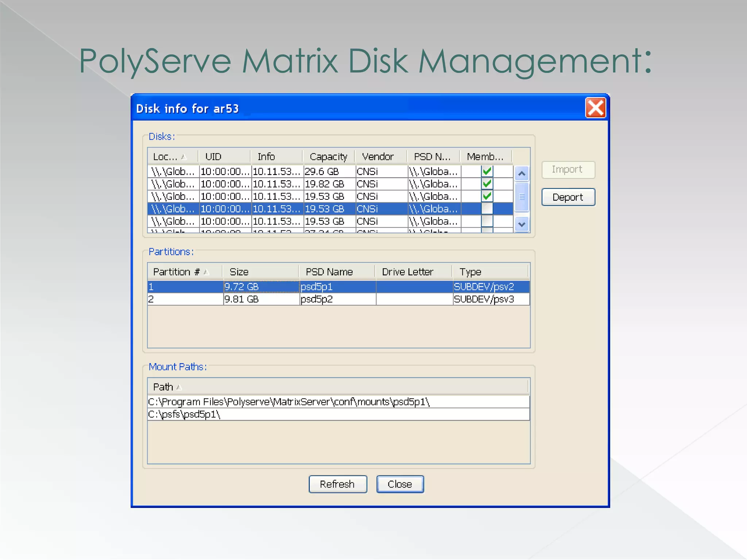Select the C:\psfs\psd5p1\ mount path
This screenshot has width=747, height=560.
[x=338, y=414]
